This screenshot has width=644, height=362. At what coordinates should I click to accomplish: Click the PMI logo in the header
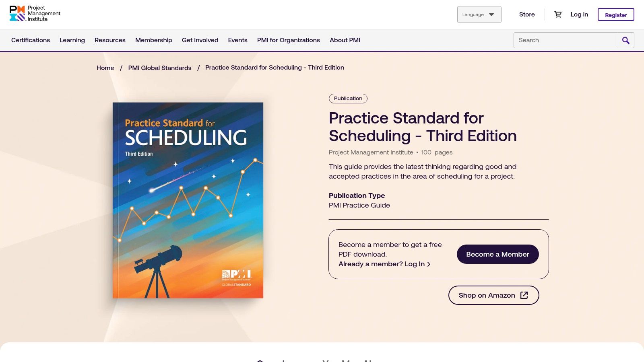[x=34, y=13]
